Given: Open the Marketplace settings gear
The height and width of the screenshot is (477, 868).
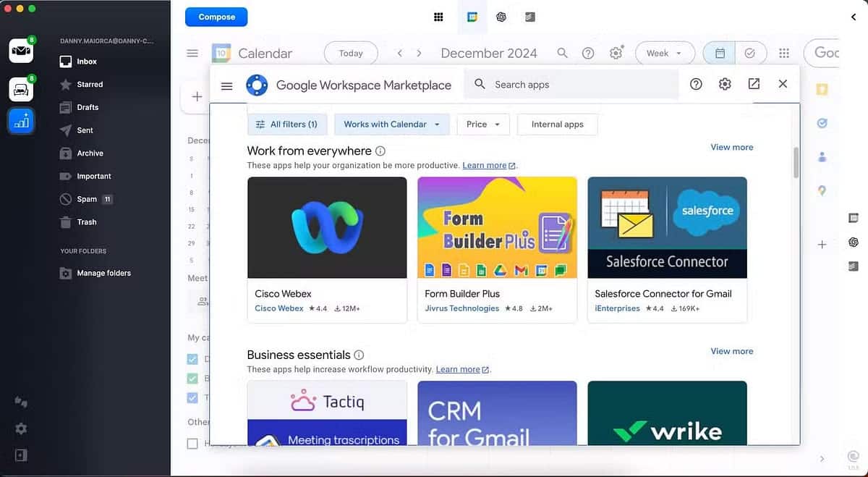Looking at the screenshot, I should (x=725, y=84).
